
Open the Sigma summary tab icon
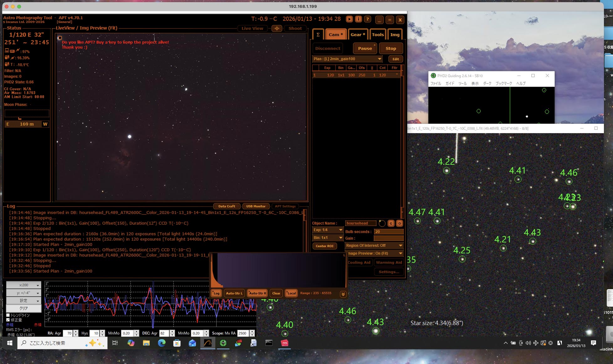(x=318, y=35)
